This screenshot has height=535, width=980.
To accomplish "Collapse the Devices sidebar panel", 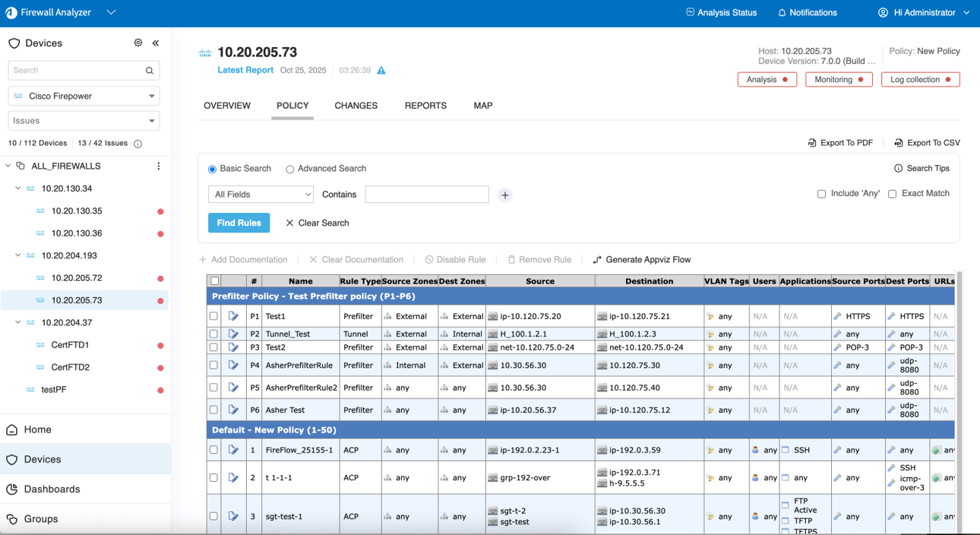I will 156,43.
